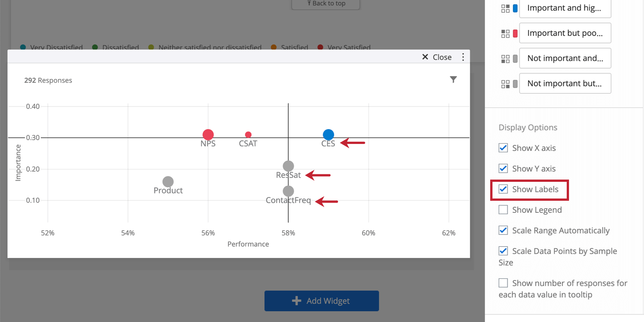Click the Add Widget button

pyautogui.click(x=321, y=301)
